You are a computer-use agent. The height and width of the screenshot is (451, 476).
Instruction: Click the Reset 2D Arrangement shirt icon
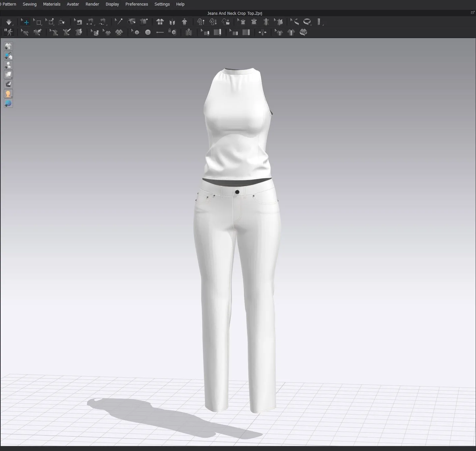pos(160,22)
